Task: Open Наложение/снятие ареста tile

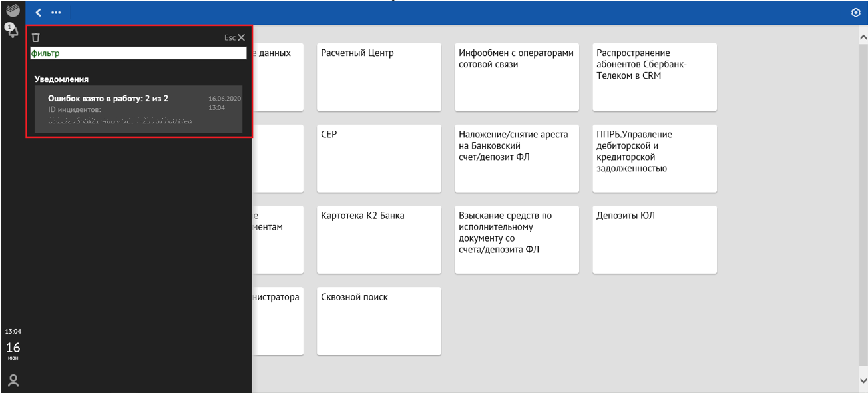Action: [517, 158]
